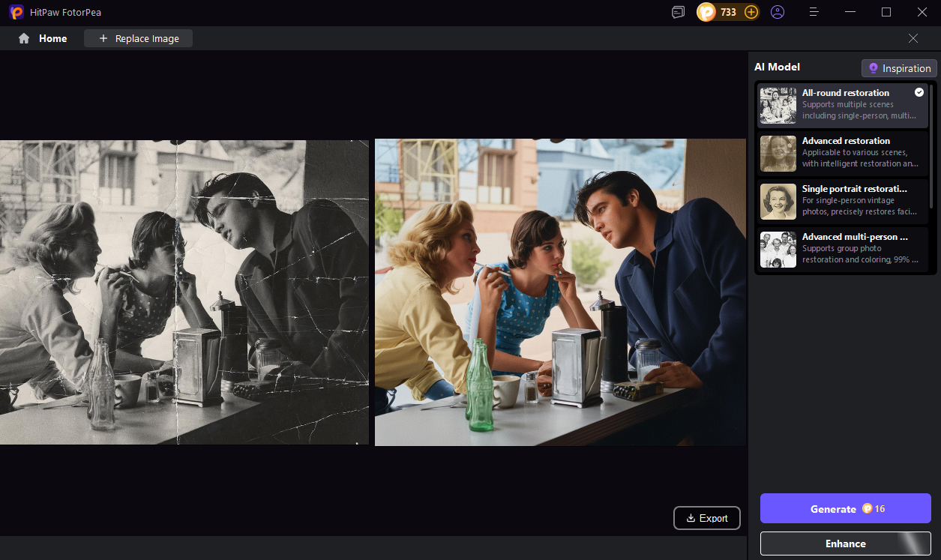Click the checkmark on All-round restoration

pyautogui.click(x=919, y=91)
